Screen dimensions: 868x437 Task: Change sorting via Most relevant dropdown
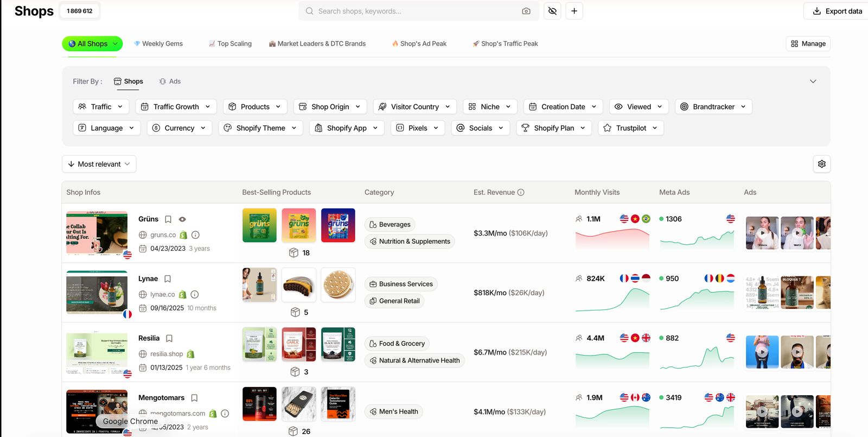[99, 164]
